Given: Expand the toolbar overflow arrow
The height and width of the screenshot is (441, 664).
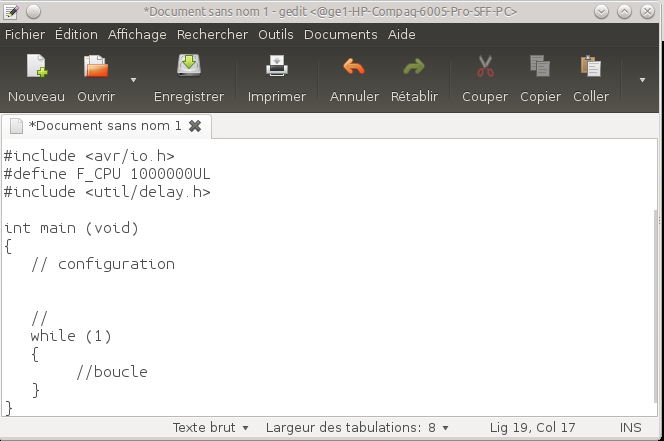Looking at the screenshot, I should pos(641,79).
